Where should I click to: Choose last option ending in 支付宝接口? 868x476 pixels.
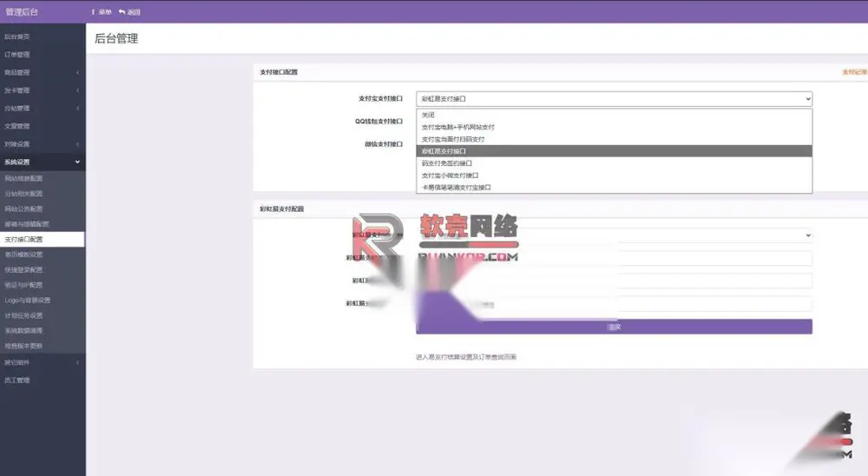(614, 188)
